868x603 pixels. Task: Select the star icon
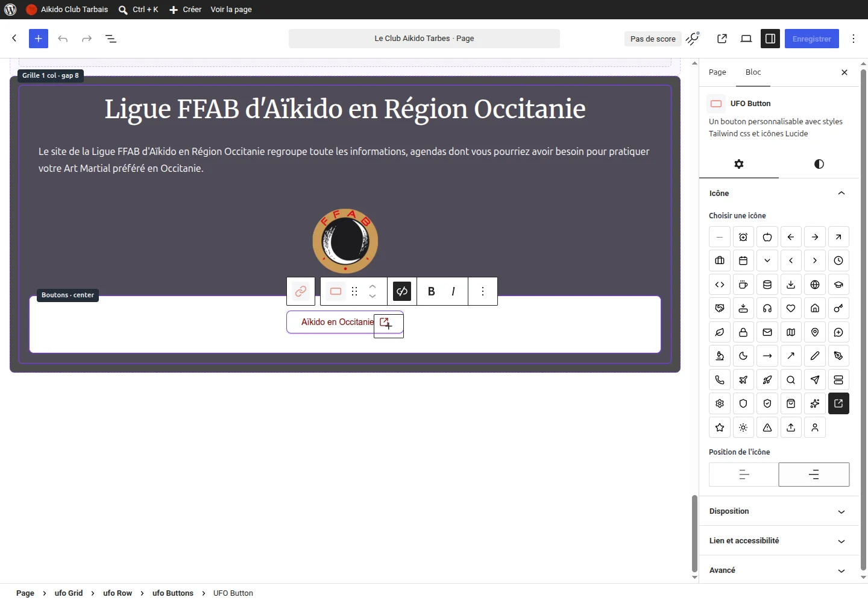pos(720,428)
